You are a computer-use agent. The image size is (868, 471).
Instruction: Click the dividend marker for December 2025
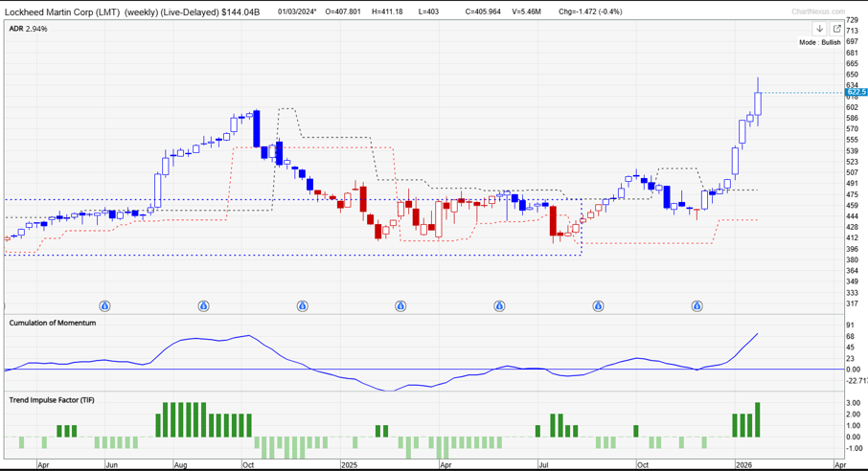(697, 305)
